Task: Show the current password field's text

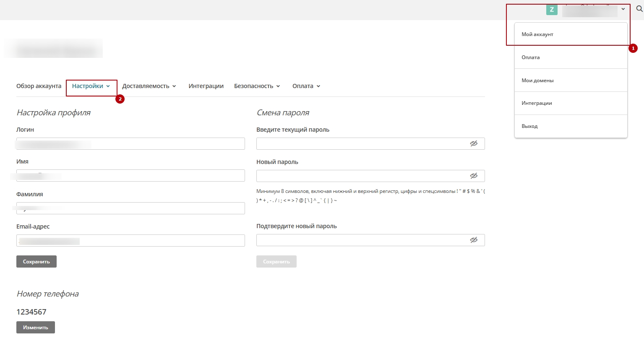Action: coord(474,143)
